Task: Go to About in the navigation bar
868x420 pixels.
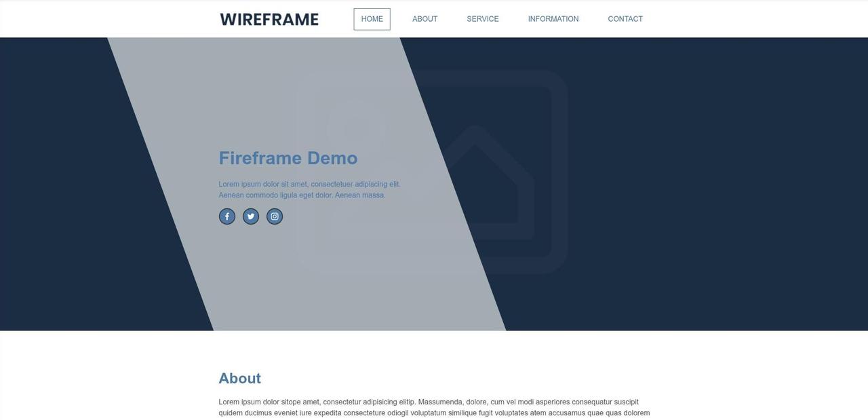Action: pyautogui.click(x=425, y=19)
